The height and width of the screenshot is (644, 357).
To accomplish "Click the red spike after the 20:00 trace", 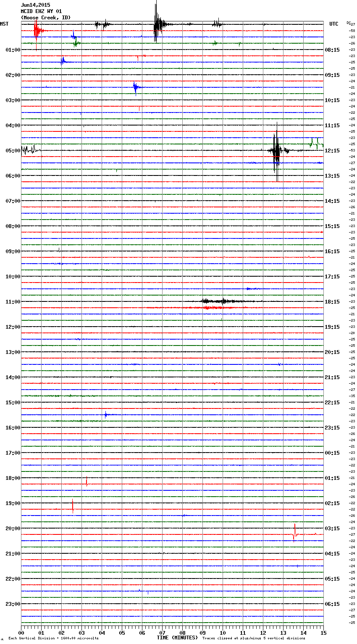I will 295,533.
